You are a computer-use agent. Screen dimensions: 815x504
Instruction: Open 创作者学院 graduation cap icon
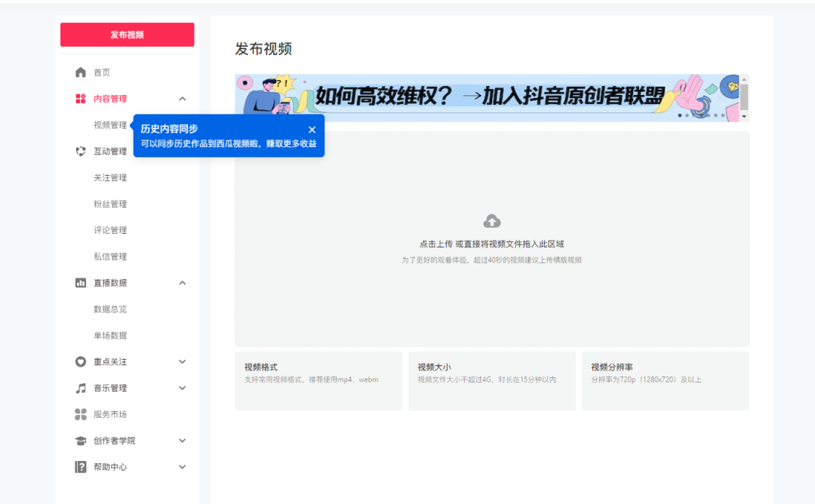click(x=81, y=440)
